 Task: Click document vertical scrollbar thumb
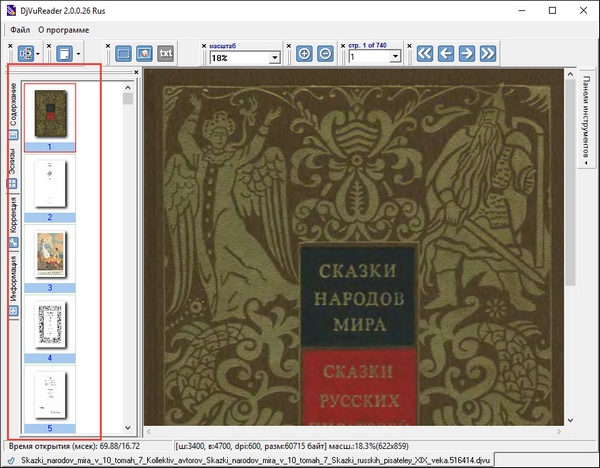pos(570,183)
